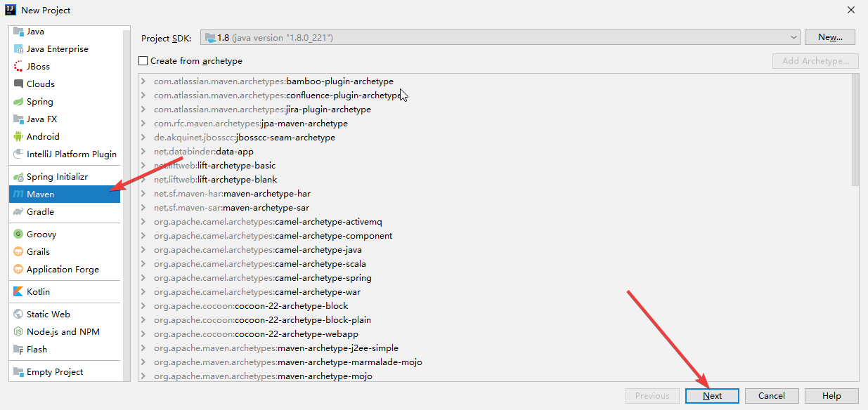Image resolution: width=868 pixels, height=410 pixels.
Task: Click the Gradle elephant icon
Action: click(19, 212)
